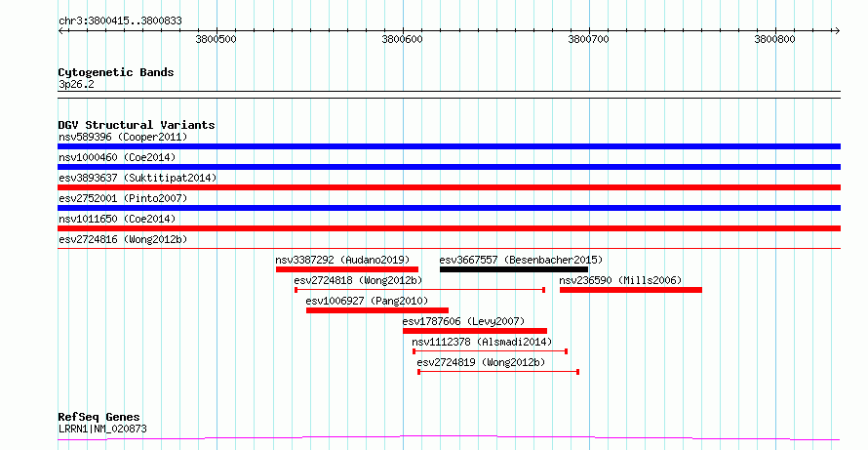868x450 pixels.
Task: Select the red bar for esv1787606
Action: point(475,331)
